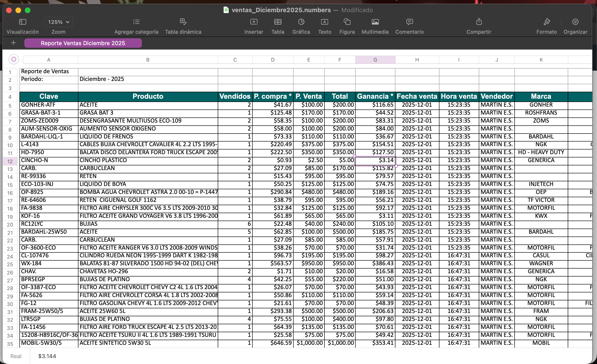Select column G header
The height and width of the screenshot is (364, 597).
point(375,60)
